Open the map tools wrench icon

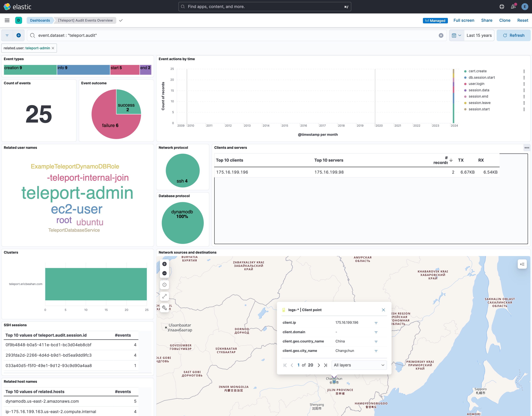click(x=164, y=308)
